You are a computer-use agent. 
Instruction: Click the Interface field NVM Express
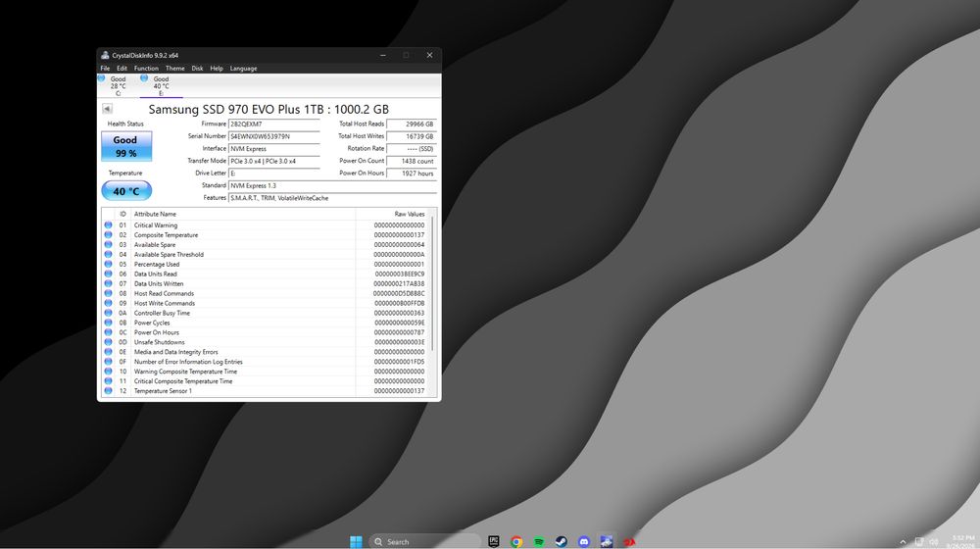coord(273,149)
